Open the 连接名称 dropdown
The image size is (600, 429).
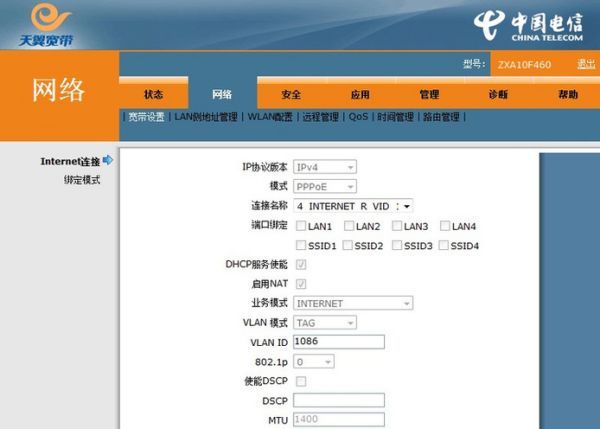coord(353,206)
